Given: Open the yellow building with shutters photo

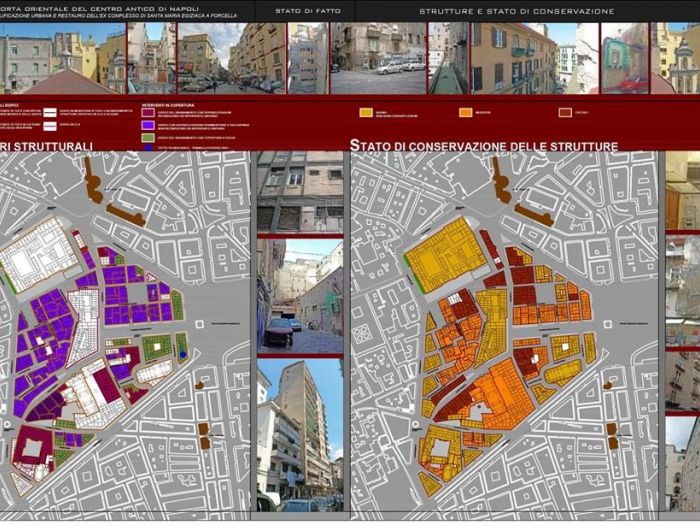Looking at the screenshot, I should (x=535, y=58).
